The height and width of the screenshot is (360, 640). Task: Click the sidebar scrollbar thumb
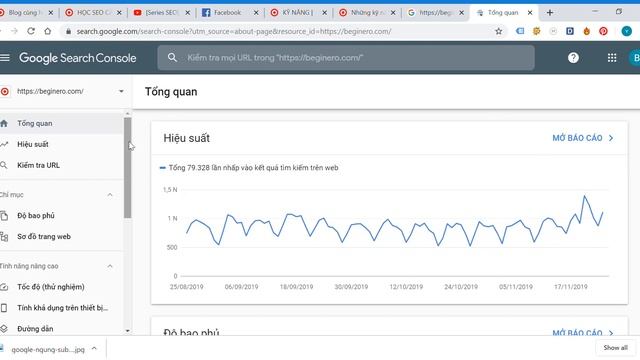click(x=128, y=167)
